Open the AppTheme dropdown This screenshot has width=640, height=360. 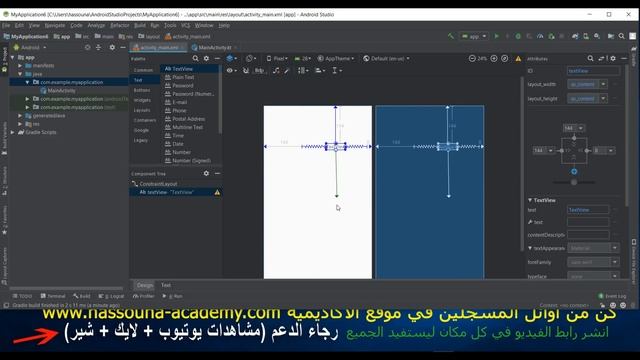point(336,58)
